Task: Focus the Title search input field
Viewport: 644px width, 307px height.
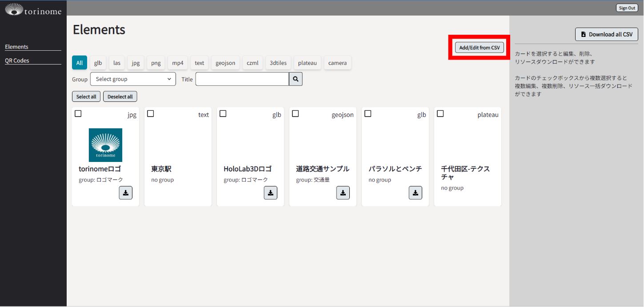Action: [x=242, y=79]
